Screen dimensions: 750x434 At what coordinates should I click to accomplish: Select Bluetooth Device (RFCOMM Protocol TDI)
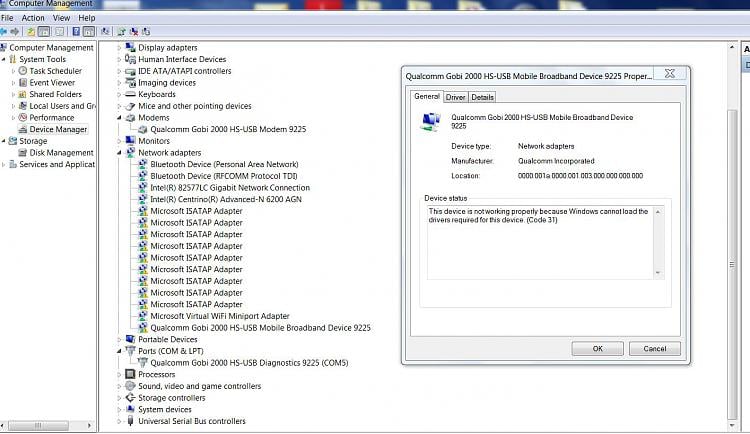click(x=224, y=176)
